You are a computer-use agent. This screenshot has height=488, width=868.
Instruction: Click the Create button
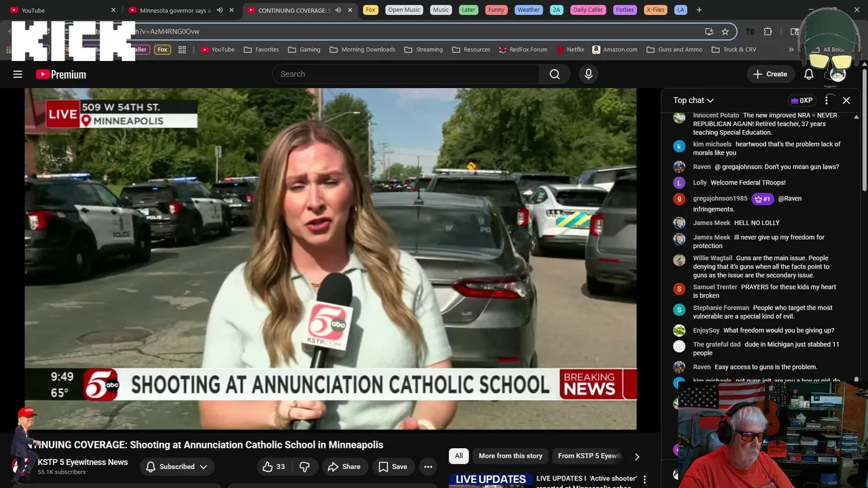[x=770, y=74]
